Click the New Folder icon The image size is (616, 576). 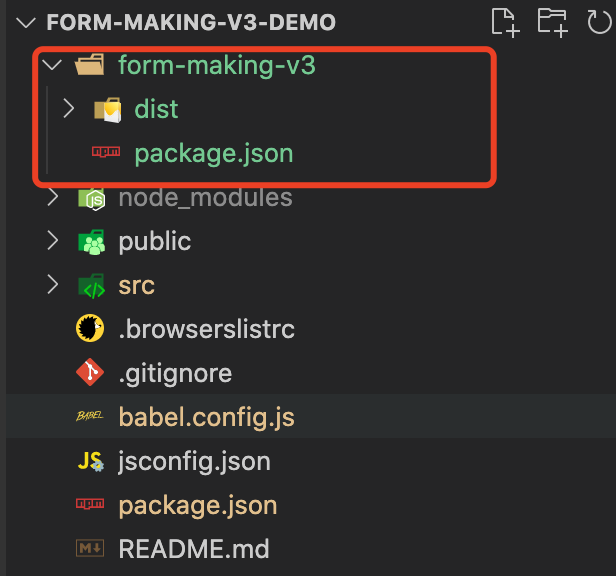pyautogui.click(x=552, y=21)
